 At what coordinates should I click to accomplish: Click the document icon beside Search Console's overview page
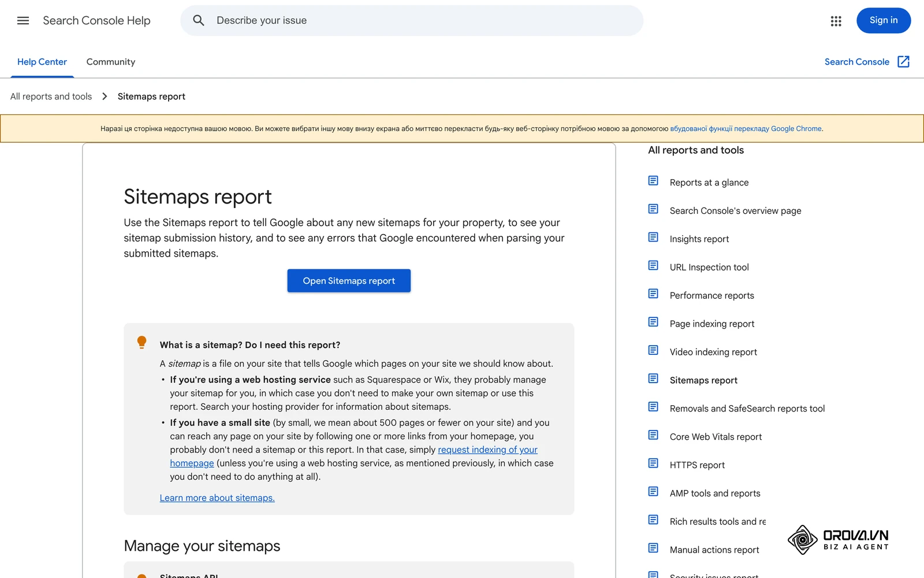[x=653, y=209]
